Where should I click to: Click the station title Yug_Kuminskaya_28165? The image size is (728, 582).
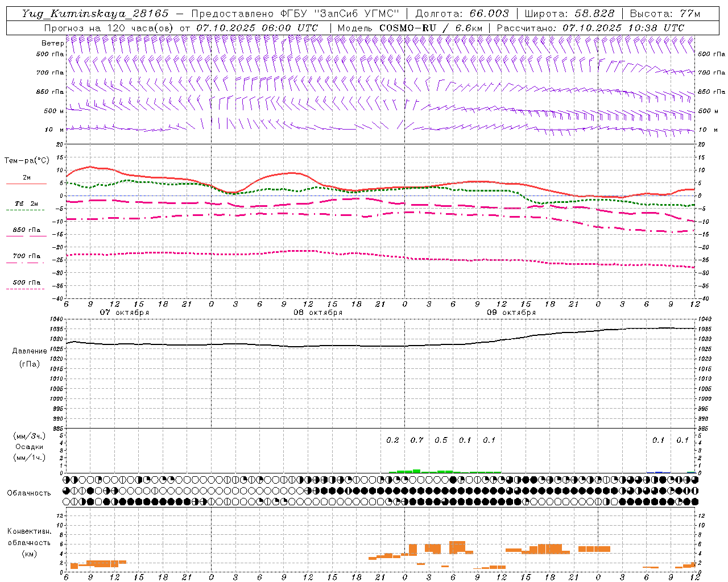[95, 14]
